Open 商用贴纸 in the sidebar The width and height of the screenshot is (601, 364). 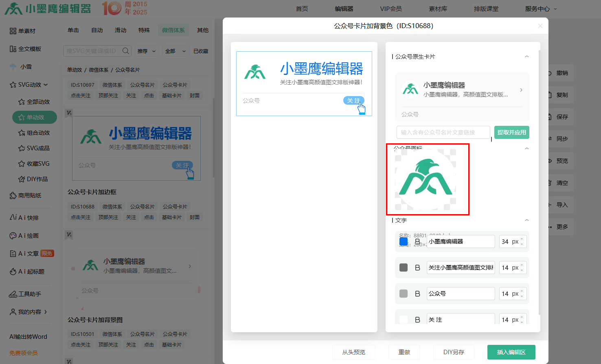(25, 195)
